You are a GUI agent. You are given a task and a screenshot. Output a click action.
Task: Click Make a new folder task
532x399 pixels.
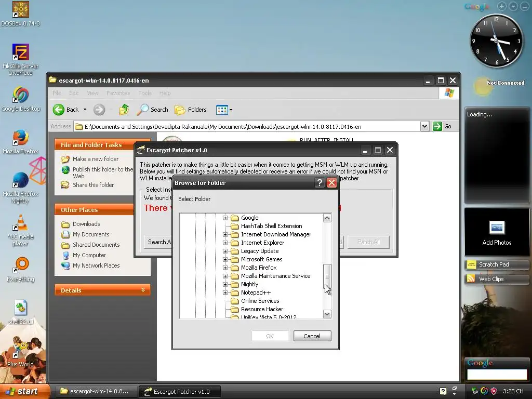pyautogui.click(x=96, y=159)
